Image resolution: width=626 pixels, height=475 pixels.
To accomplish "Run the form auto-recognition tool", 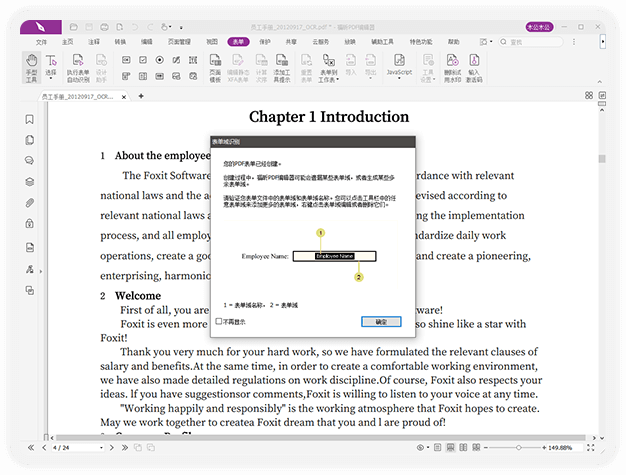I will tap(78, 68).
